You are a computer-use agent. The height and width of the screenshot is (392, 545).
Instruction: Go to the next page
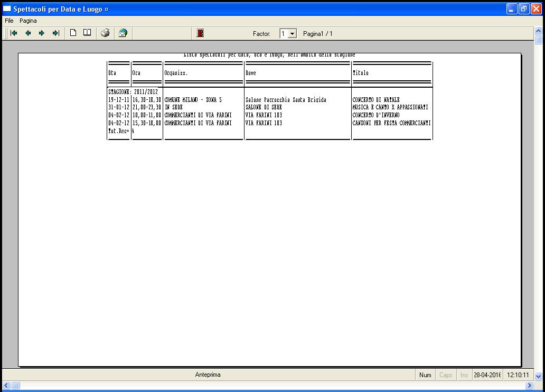[x=42, y=33]
